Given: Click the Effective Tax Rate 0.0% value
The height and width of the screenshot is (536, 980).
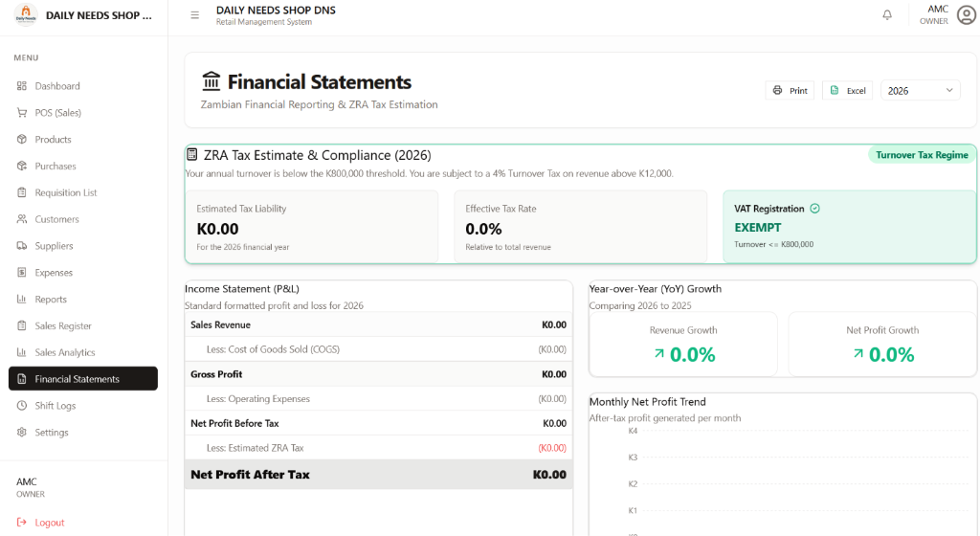Looking at the screenshot, I should pos(483,229).
